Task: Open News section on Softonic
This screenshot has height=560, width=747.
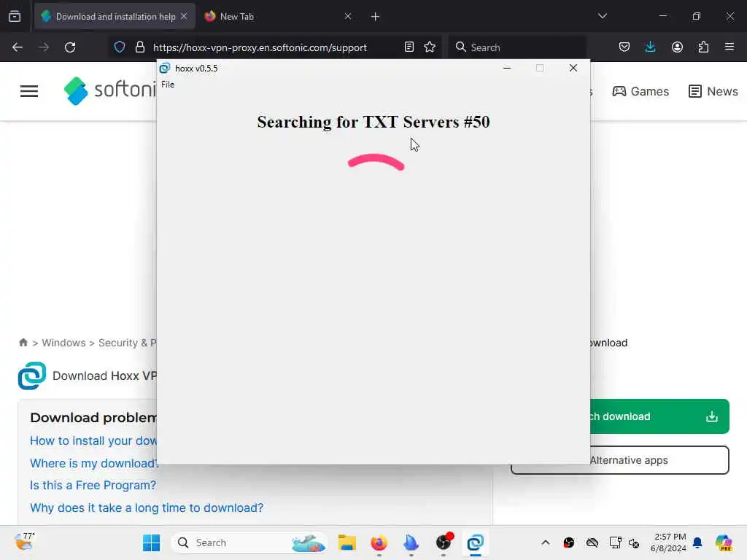Action: [x=713, y=91]
